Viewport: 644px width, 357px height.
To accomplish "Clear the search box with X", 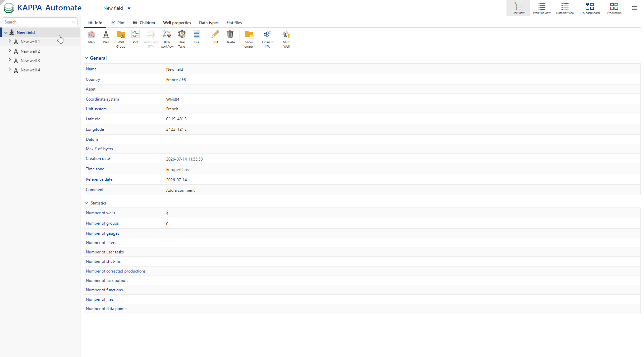I will click(73, 22).
